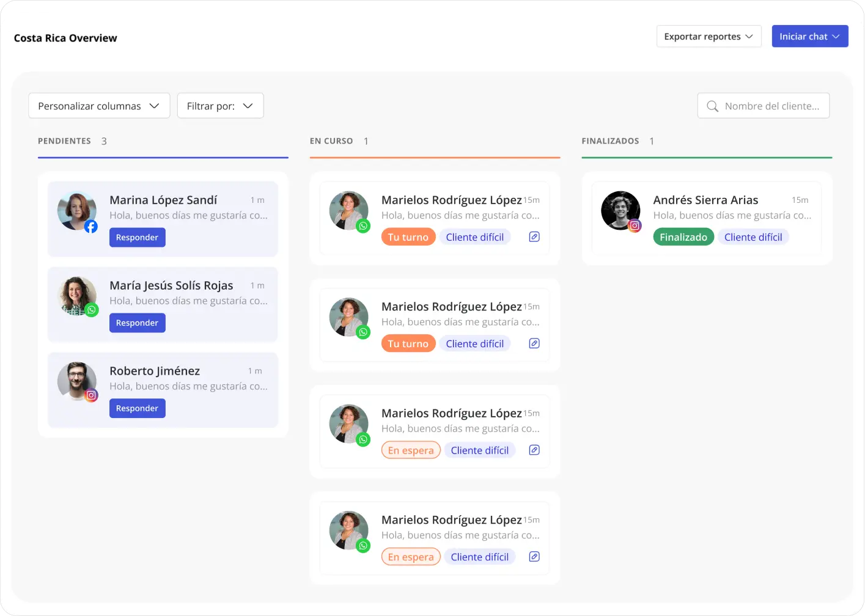Click the WhatsApp badge on María Jesús Solís Rojas avatar

92,310
